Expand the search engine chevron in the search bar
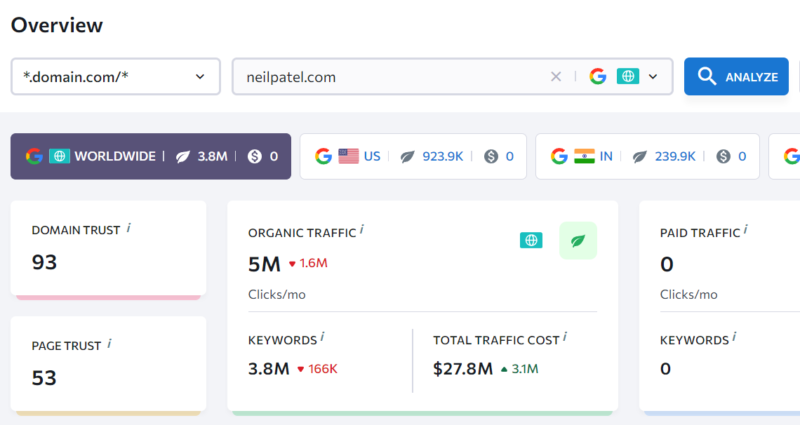Viewport: 800px width, 425px height. 653,77
